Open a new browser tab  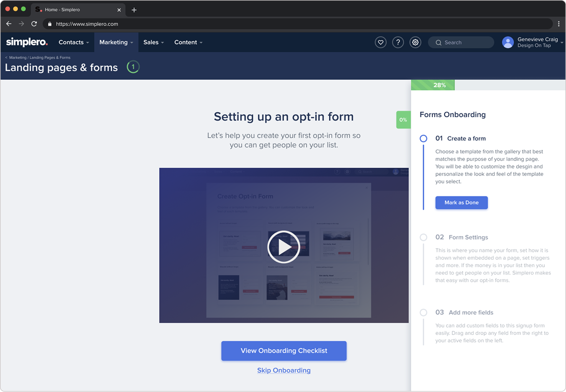click(x=134, y=10)
